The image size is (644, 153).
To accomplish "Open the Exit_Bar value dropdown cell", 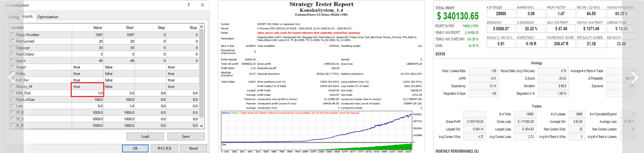I will (x=87, y=80).
